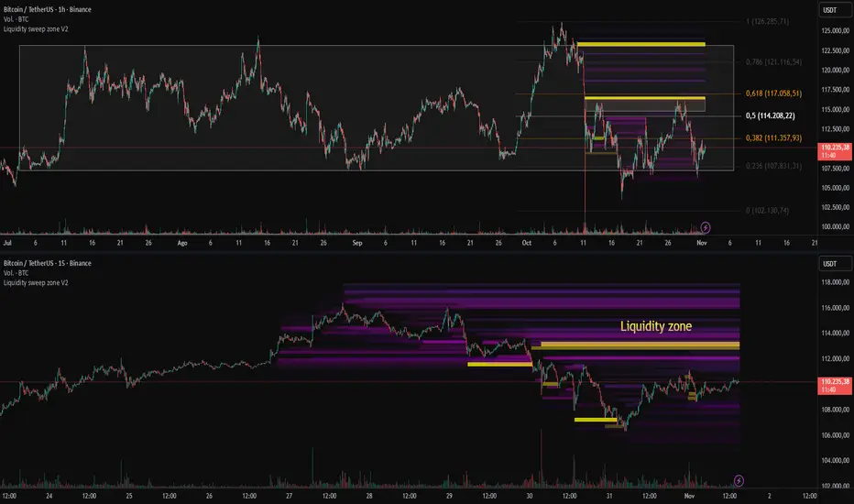The width and height of the screenshot is (854, 504).
Task: Click the 100.000,00 price axis label
Action: point(836,226)
